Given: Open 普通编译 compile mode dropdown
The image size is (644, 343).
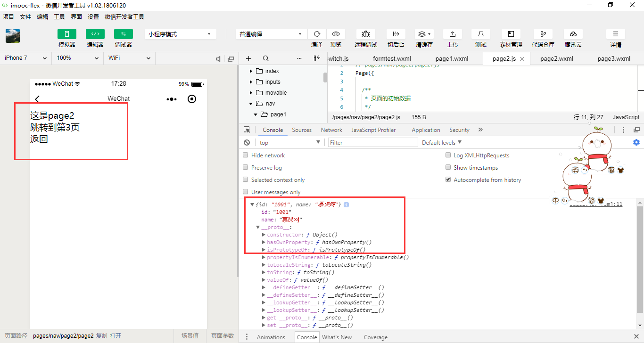Looking at the screenshot, I should click(271, 34).
